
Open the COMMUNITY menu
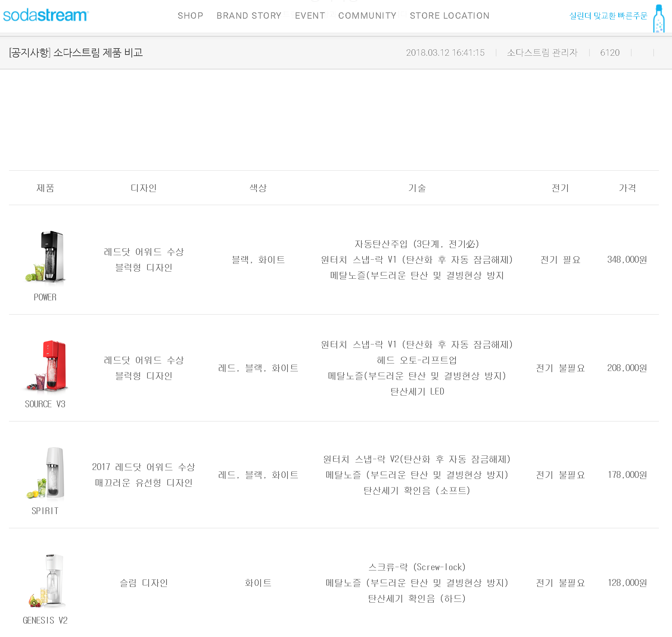(367, 16)
